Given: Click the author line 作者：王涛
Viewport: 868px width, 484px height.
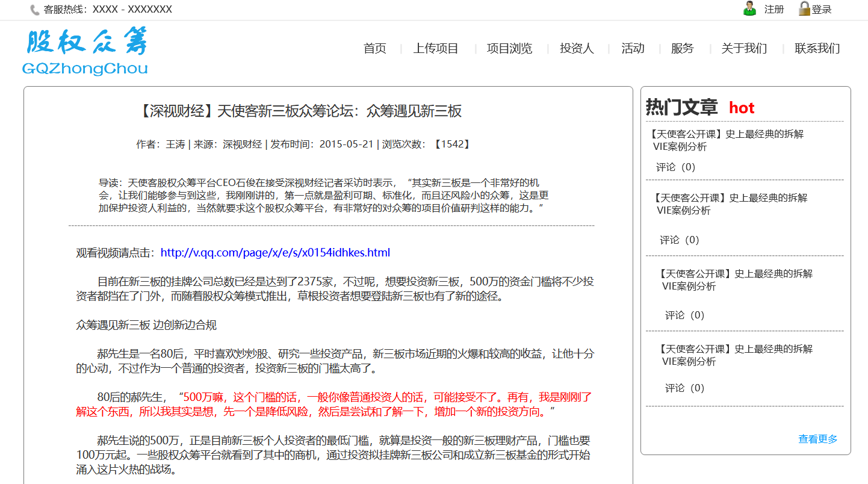Looking at the screenshot, I should click(160, 144).
